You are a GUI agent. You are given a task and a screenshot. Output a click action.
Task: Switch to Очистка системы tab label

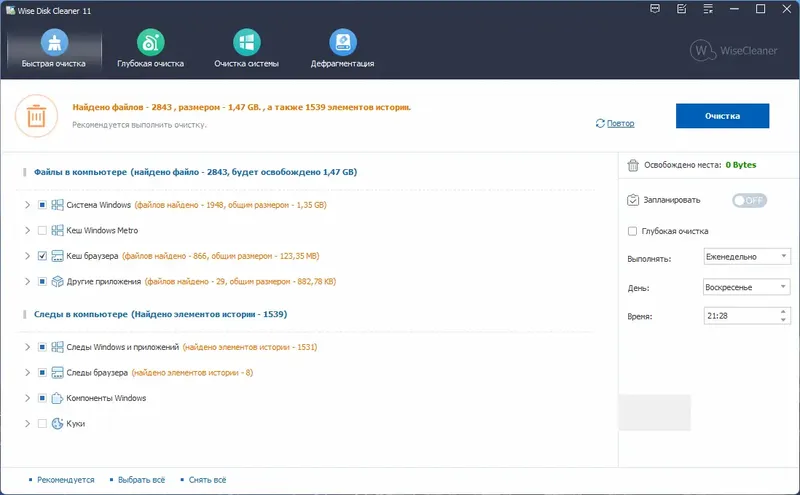246,64
